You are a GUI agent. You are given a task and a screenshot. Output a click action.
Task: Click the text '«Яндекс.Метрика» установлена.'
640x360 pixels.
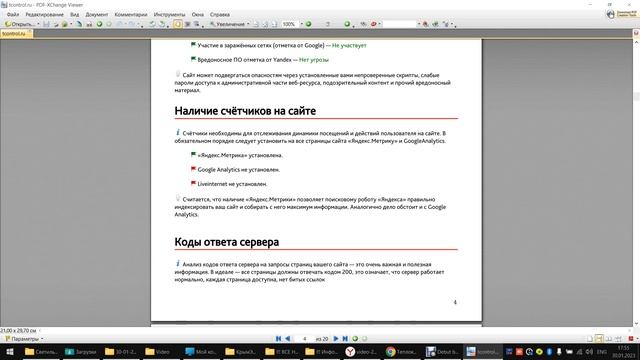pos(240,155)
